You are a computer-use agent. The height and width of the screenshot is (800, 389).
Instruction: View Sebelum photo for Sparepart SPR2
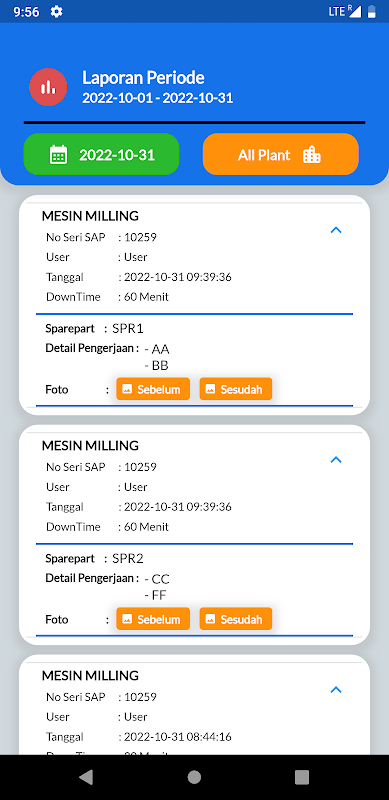[x=153, y=619]
